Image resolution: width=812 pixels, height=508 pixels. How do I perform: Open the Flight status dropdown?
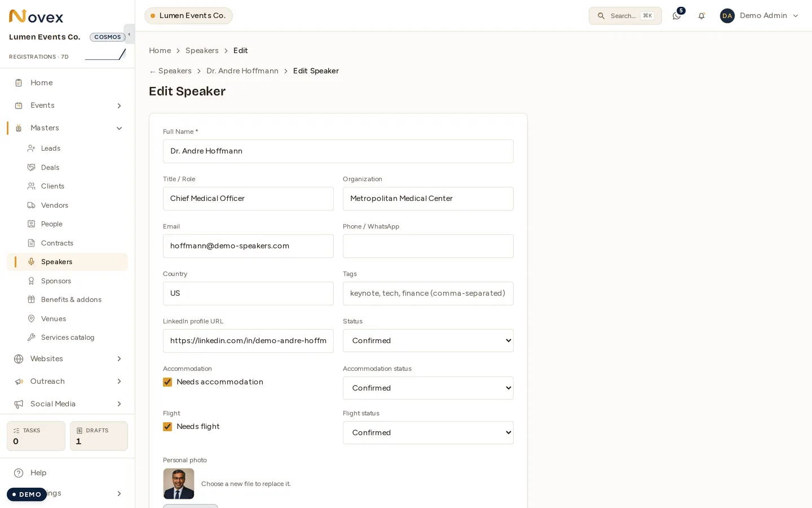pos(428,433)
